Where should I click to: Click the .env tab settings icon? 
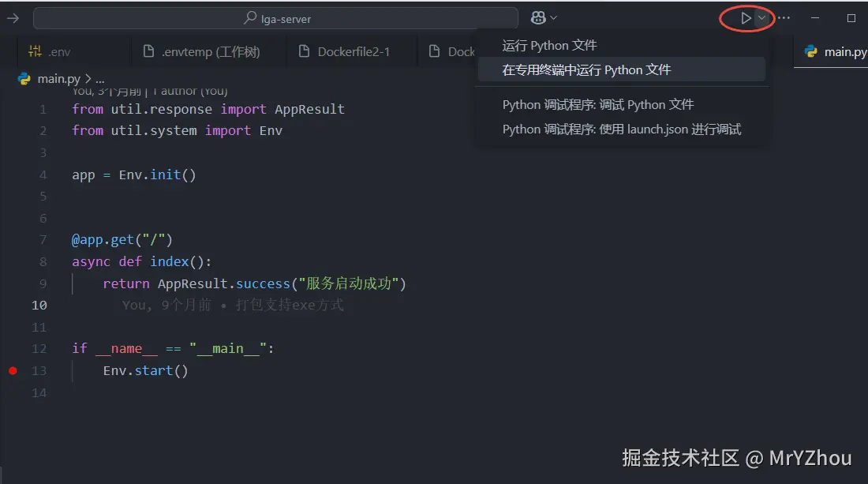tap(35, 51)
